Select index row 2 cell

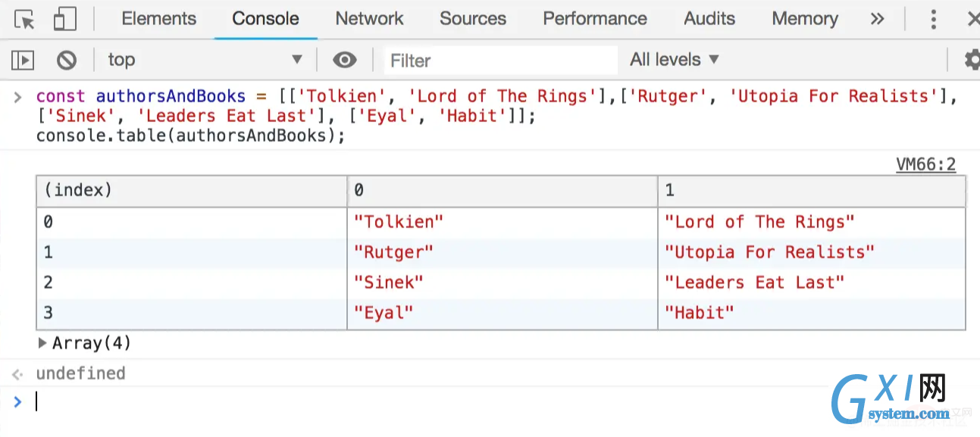click(x=192, y=282)
